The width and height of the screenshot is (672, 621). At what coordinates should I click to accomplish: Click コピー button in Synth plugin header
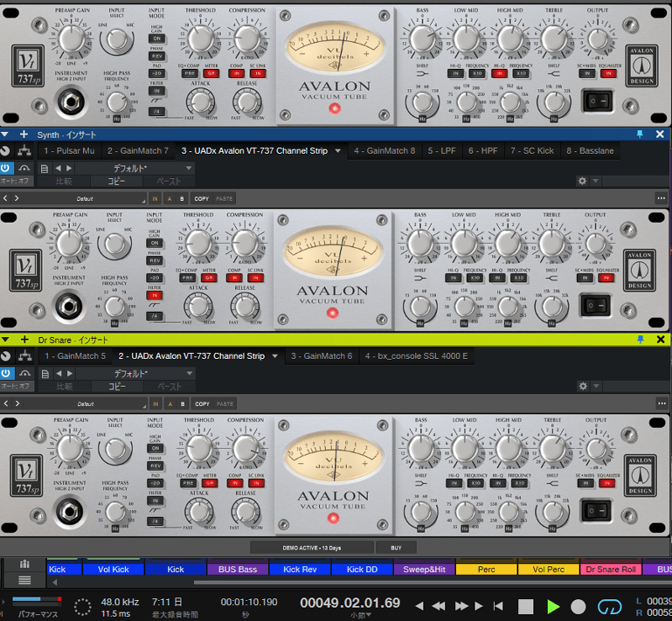click(x=117, y=181)
